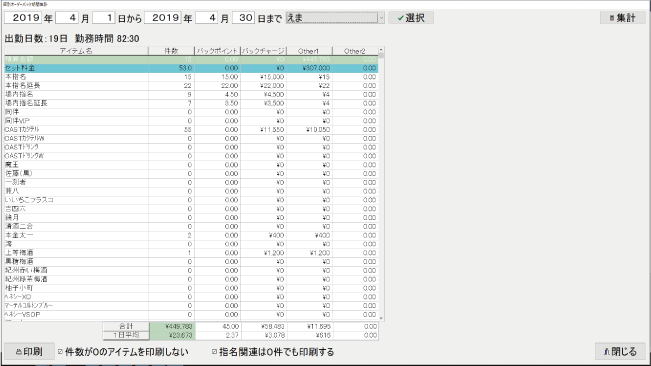This screenshot has width=651, height=366.
Task: Select the 上等梅酒 row
Action: click(191, 253)
